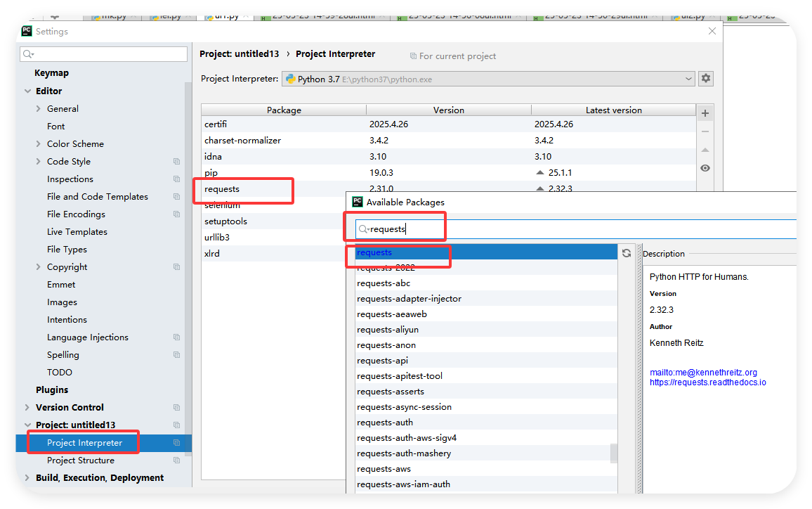Select Project Structure in sidebar
Viewport: 812px width, 509px height.
click(81, 460)
